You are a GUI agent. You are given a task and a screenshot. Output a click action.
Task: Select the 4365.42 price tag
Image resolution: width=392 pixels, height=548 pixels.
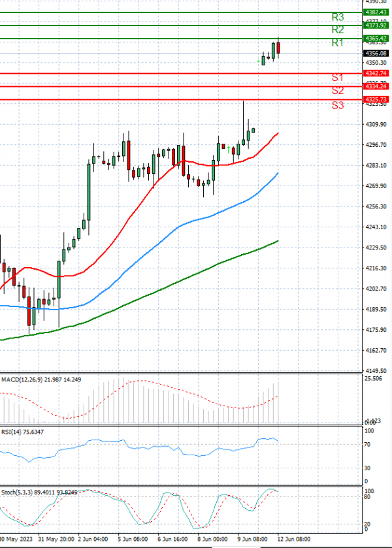coord(376,39)
